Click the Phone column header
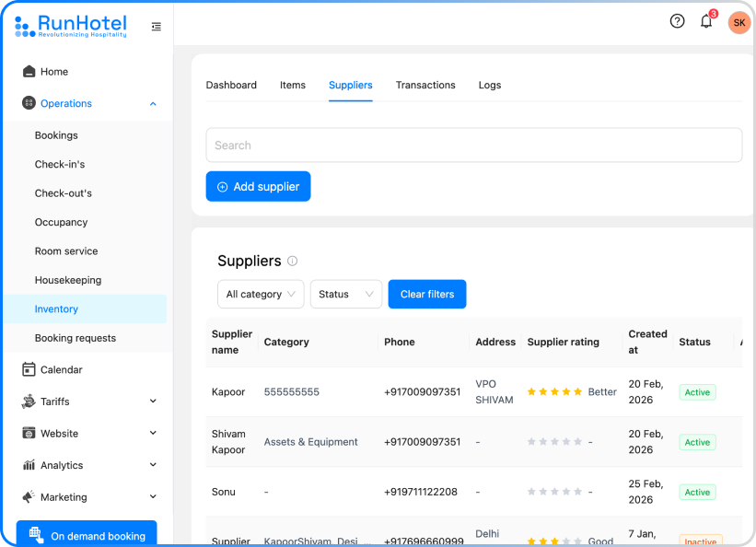The image size is (756, 547). (400, 342)
